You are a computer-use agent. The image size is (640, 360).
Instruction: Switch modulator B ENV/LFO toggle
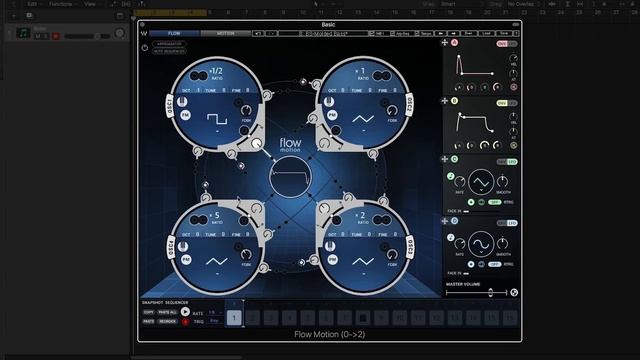coord(507,103)
